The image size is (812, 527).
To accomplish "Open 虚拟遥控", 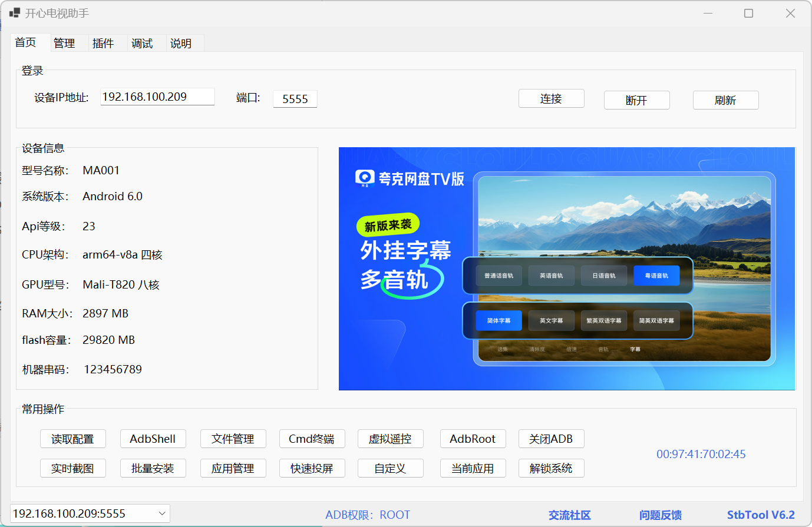I will (x=391, y=439).
